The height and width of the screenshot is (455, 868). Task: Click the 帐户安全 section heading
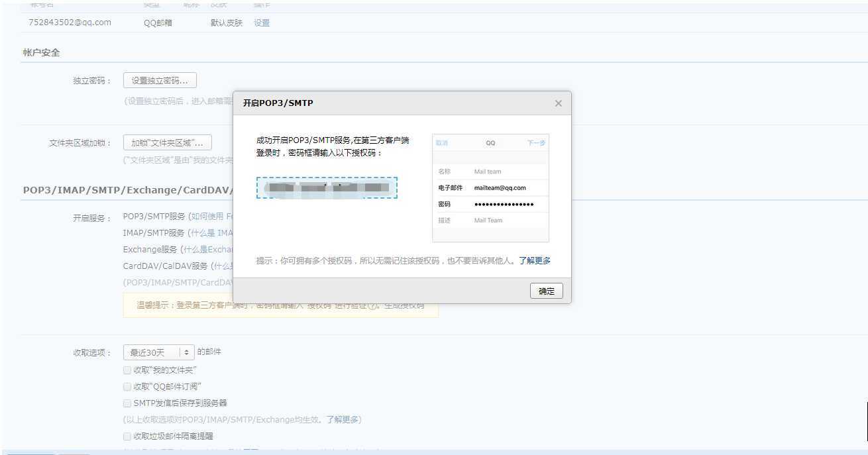tap(42, 52)
